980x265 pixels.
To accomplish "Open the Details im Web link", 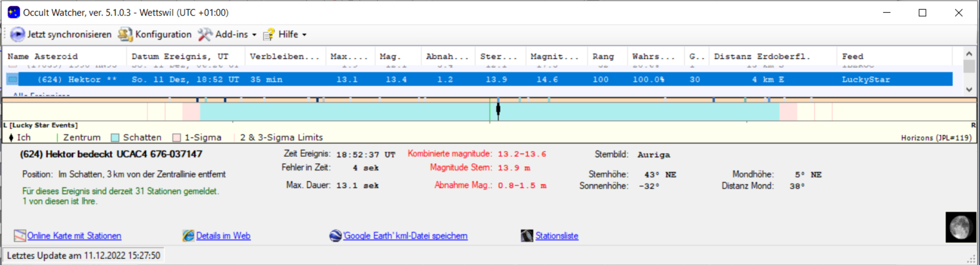I will (223, 236).
